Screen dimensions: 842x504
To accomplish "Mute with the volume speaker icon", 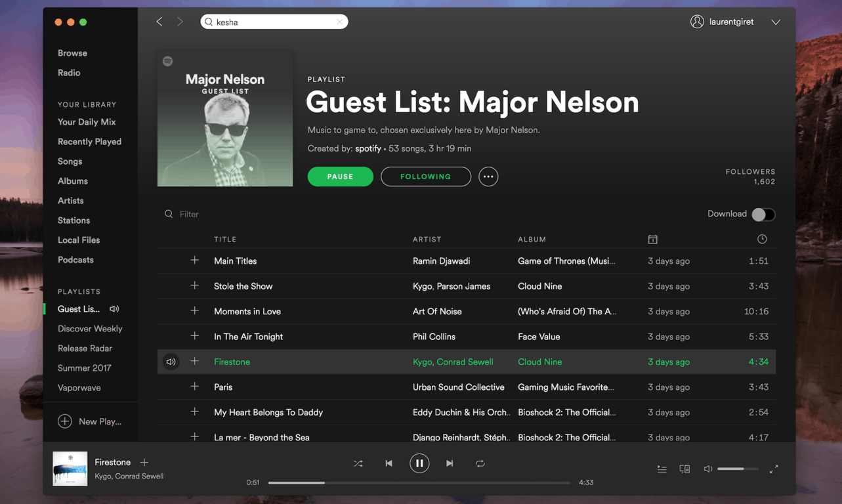I will 708,469.
